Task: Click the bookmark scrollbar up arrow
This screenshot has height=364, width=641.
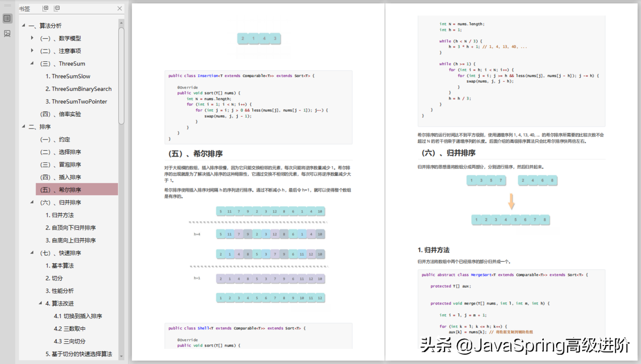Action: 121,23
